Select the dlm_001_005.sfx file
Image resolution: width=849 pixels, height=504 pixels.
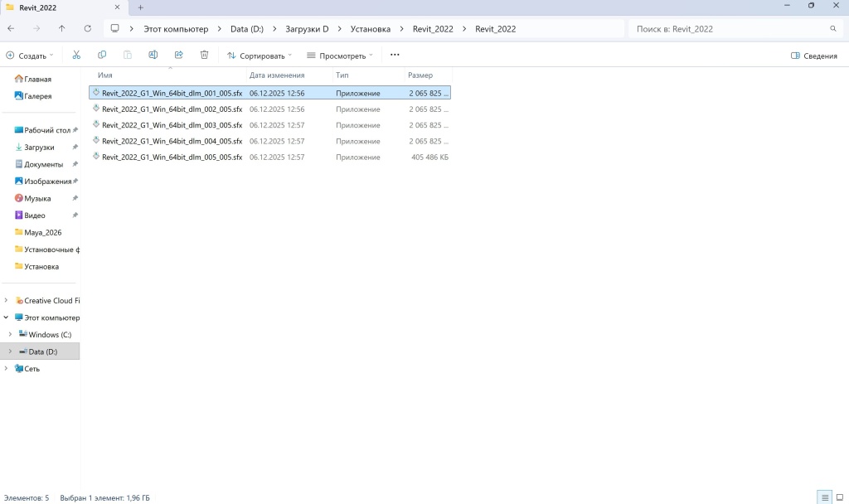click(269, 93)
